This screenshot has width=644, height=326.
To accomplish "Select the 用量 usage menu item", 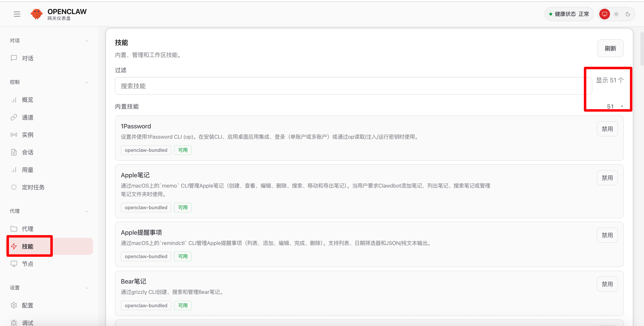I will 28,170.
